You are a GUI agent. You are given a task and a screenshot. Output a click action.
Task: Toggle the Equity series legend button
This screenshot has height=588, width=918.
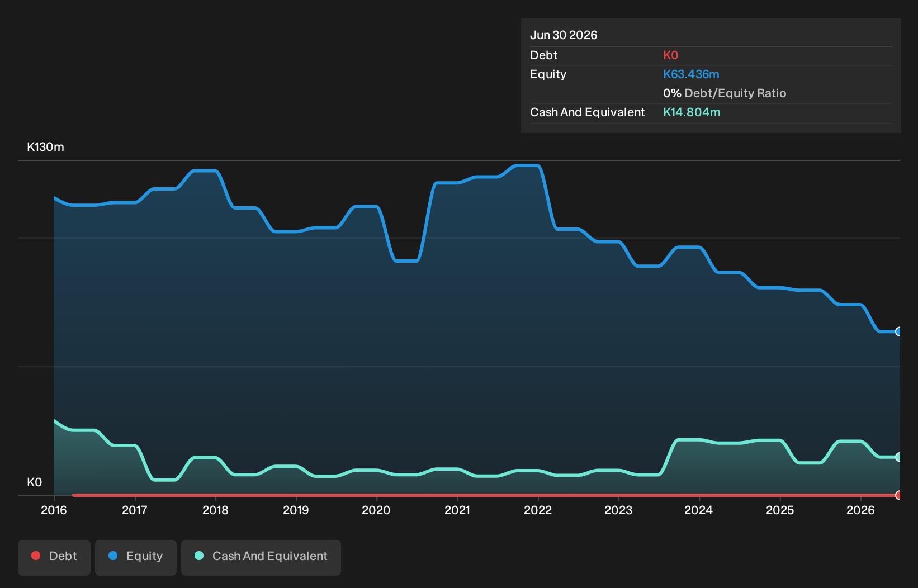136,557
